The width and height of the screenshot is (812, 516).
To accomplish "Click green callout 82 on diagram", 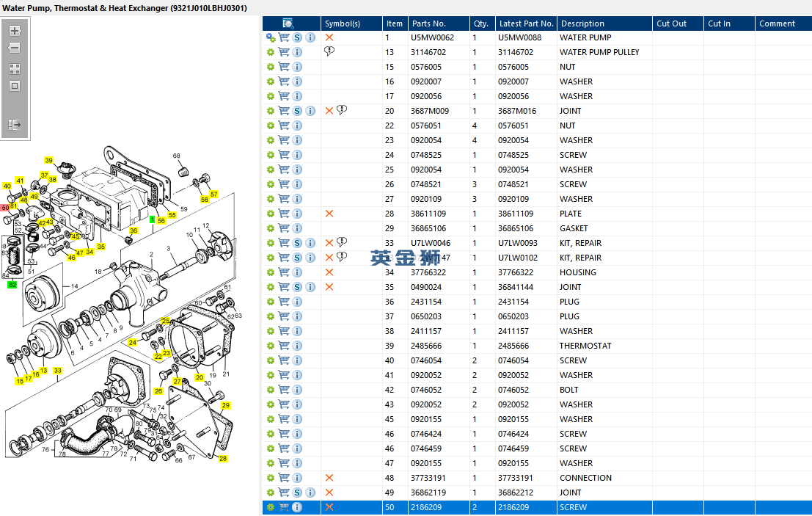I will pyautogui.click(x=12, y=284).
